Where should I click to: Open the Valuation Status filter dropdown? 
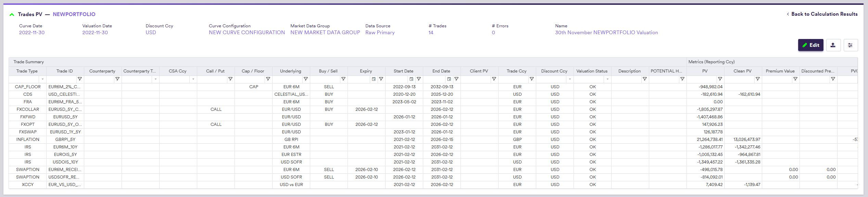tap(607, 79)
